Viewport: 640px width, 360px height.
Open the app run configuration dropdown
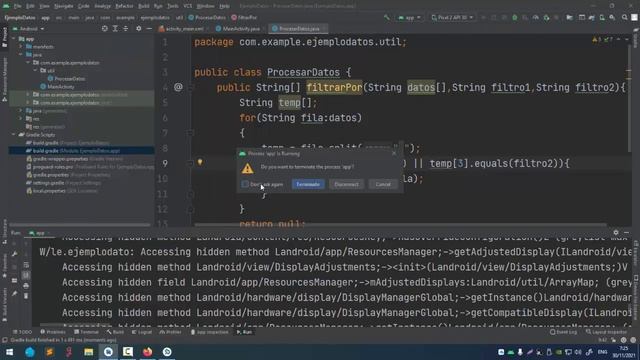pyautogui.click(x=409, y=18)
